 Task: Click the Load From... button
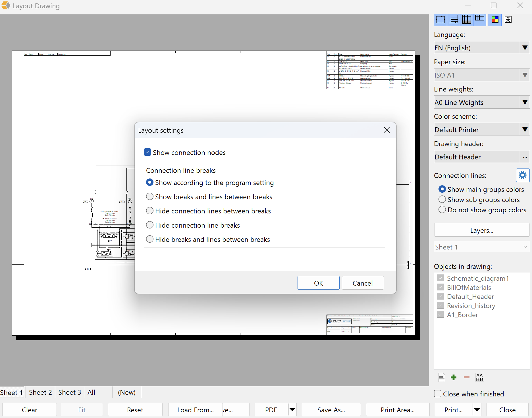196,410
